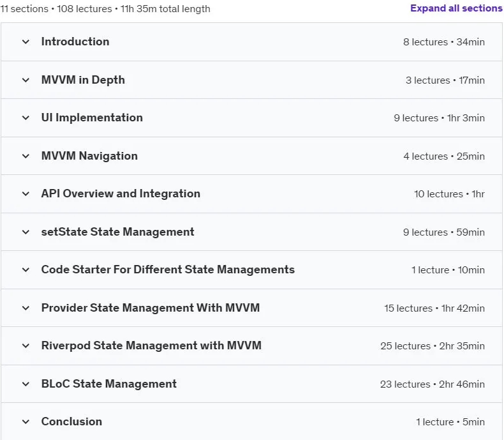Open the Introduction section title
Image resolution: width=504 pixels, height=440 pixels.
[x=75, y=42]
